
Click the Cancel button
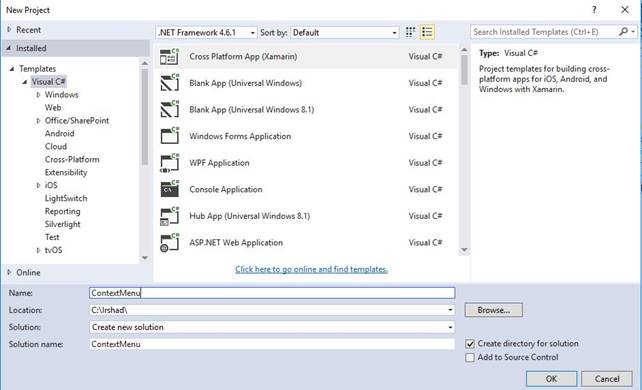(607, 379)
